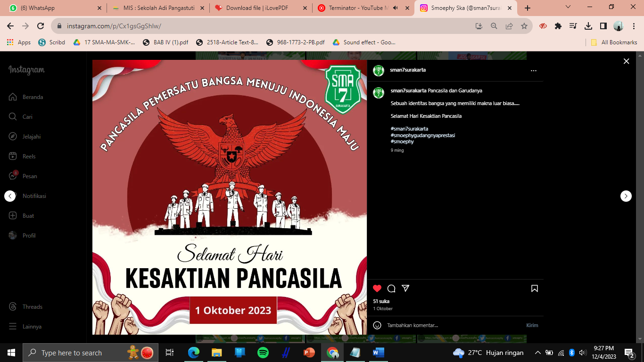Click the comment bubble icon
Screen dimensions: 644x362
click(x=391, y=288)
